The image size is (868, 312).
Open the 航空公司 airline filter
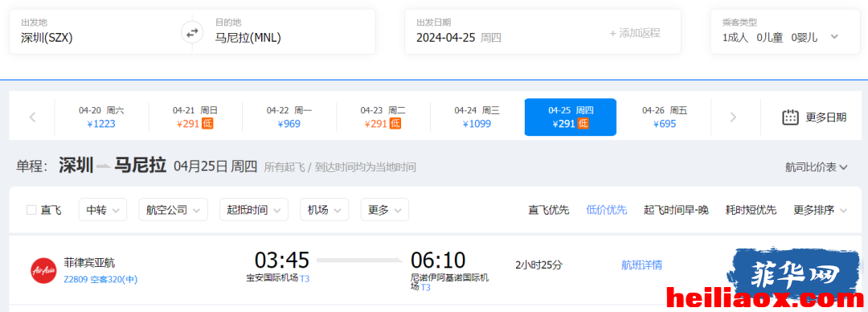[174, 210]
